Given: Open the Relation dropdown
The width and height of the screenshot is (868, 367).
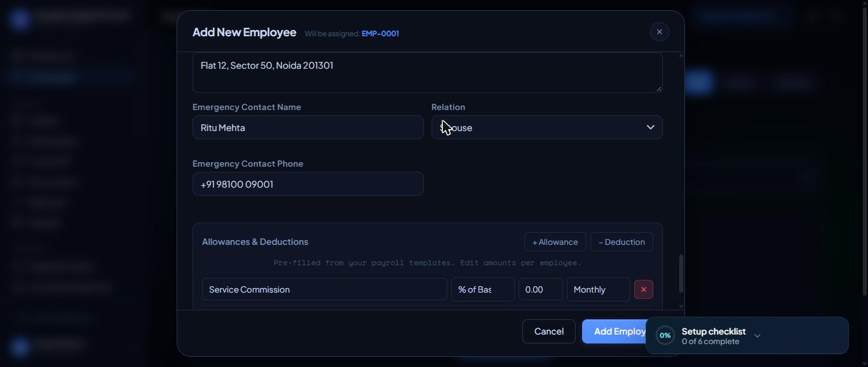Looking at the screenshot, I should coord(546,127).
